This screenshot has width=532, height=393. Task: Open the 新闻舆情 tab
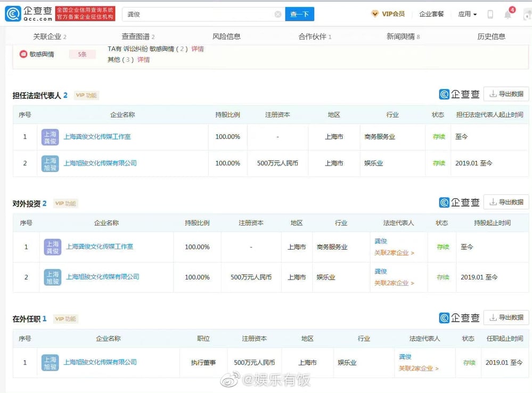pyautogui.click(x=403, y=37)
